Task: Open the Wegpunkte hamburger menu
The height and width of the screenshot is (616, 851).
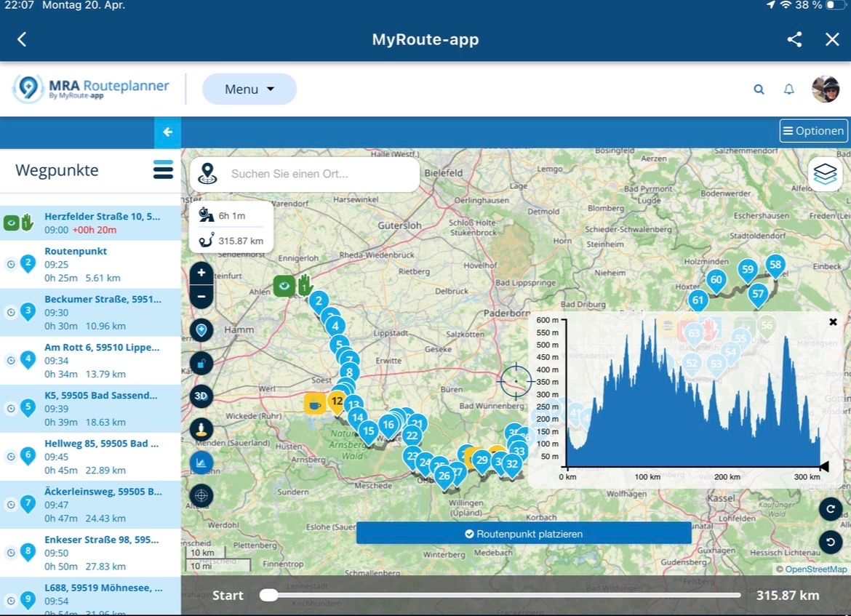Action: click(163, 170)
